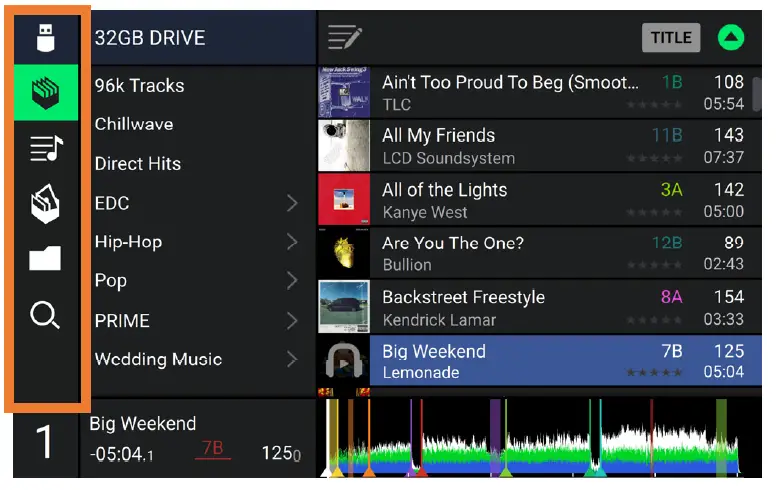Open the Playlists icon in sidebar
Viewport: 778px width, 490px height.
coord(46,148)
